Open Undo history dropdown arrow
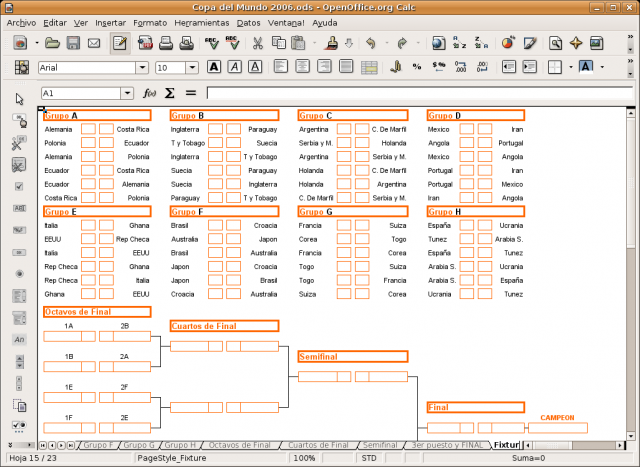 387,43
